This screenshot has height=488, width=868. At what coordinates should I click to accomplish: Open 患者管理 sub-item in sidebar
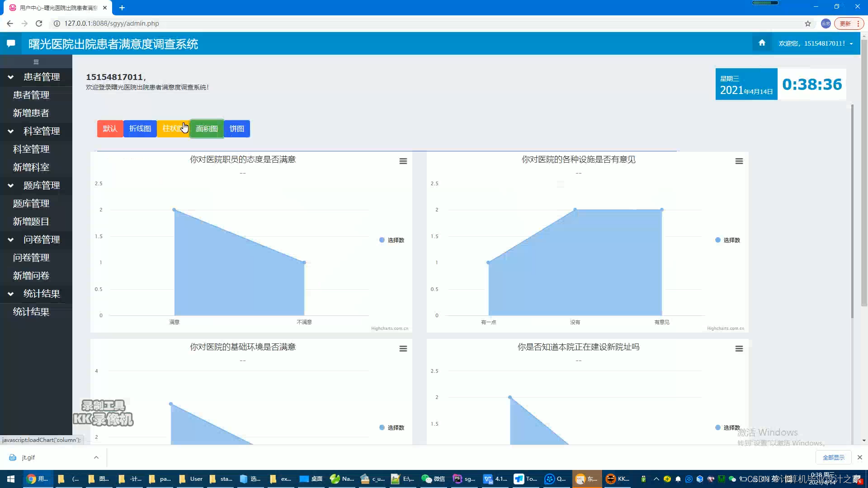(31, 95)
